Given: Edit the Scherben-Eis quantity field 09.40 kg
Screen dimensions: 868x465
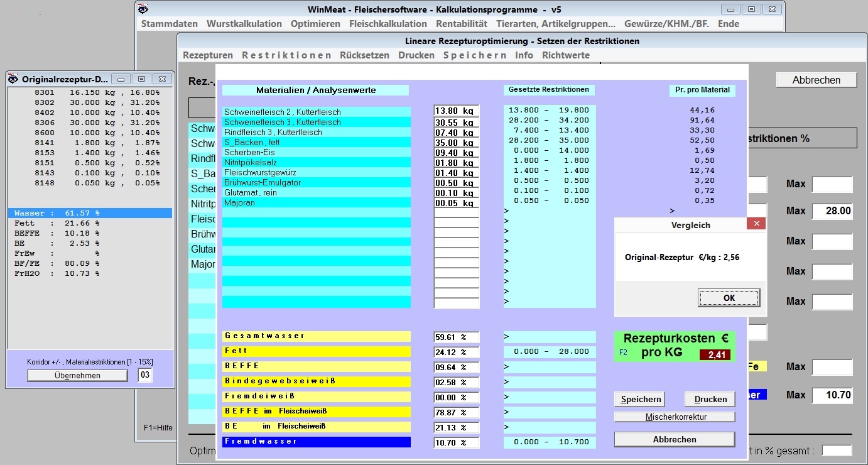Looking at the screenshot, I should click(x=456, y=153).
